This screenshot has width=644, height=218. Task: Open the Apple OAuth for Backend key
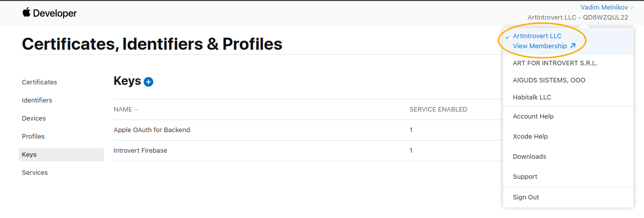pos(152,130)
